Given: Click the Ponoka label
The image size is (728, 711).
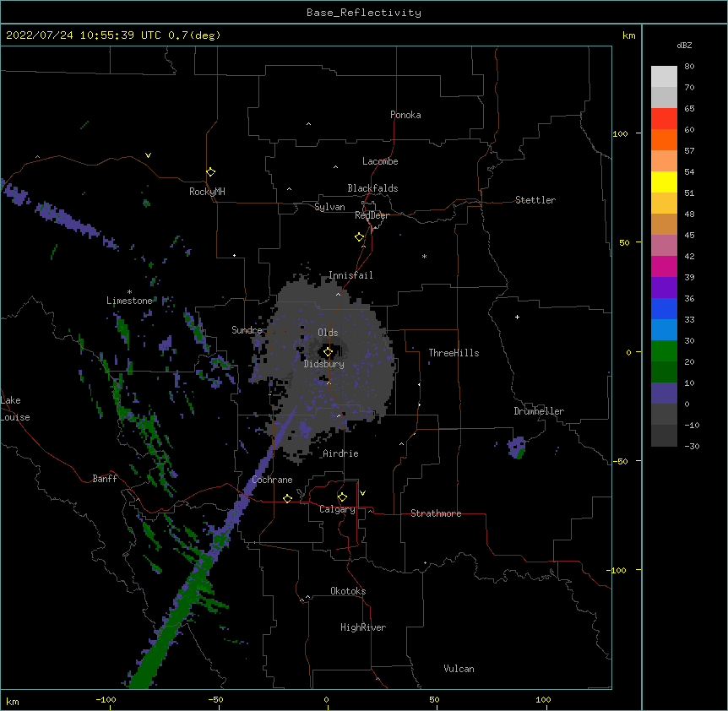Looking at the screenshot, I should coord(405,115).
